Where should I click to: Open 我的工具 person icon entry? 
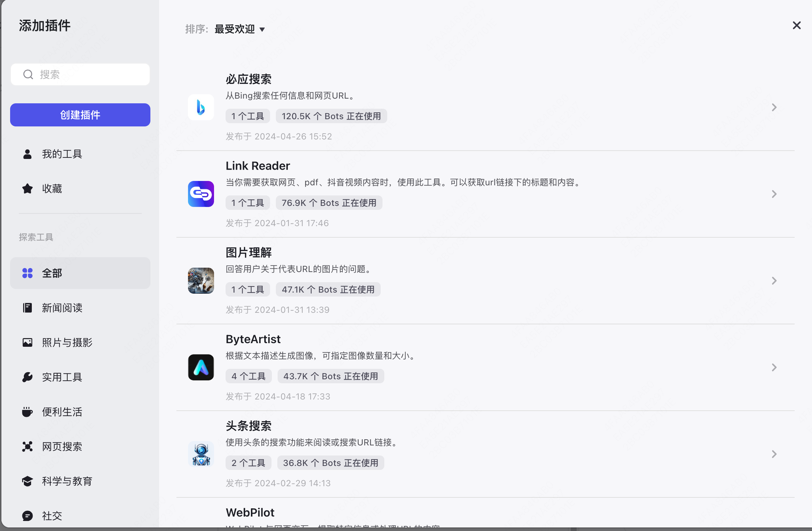[x=62, y=154]
